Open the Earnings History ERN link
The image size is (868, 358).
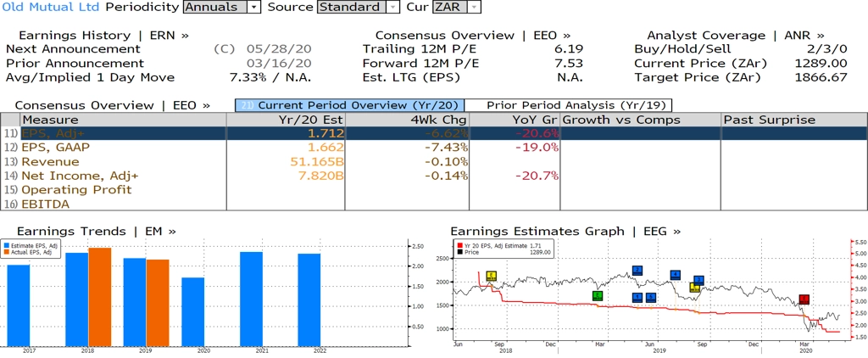(x=103, y=36)
